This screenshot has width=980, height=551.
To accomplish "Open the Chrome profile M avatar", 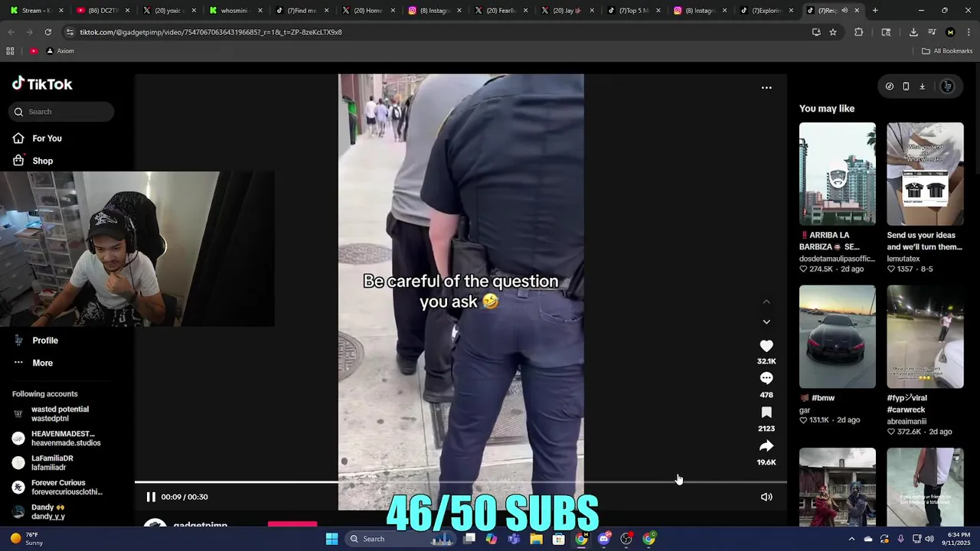I will pyautogui.click(x=950, y=32).
